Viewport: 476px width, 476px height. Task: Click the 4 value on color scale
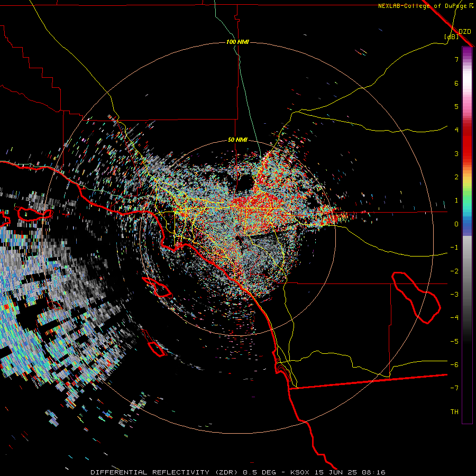456,130
